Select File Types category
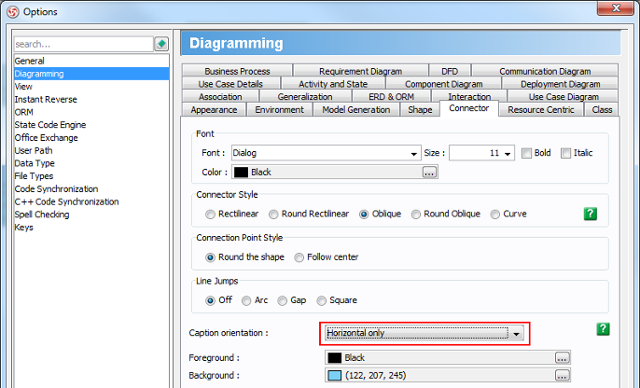This screenshot has width=640, height=388. click(x=91, y=176)
